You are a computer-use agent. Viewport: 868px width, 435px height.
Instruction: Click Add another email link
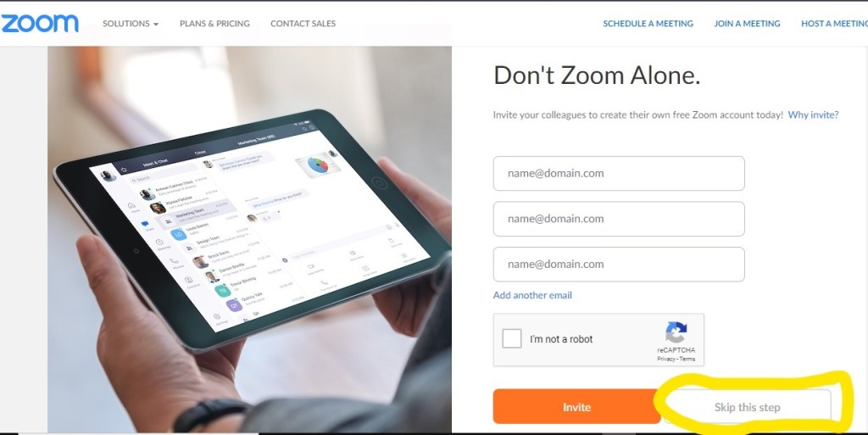pos(532,296)
